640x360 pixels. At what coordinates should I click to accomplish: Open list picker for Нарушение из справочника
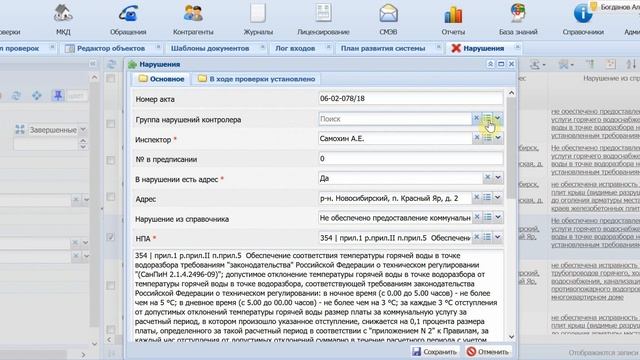tap(487, 217)
